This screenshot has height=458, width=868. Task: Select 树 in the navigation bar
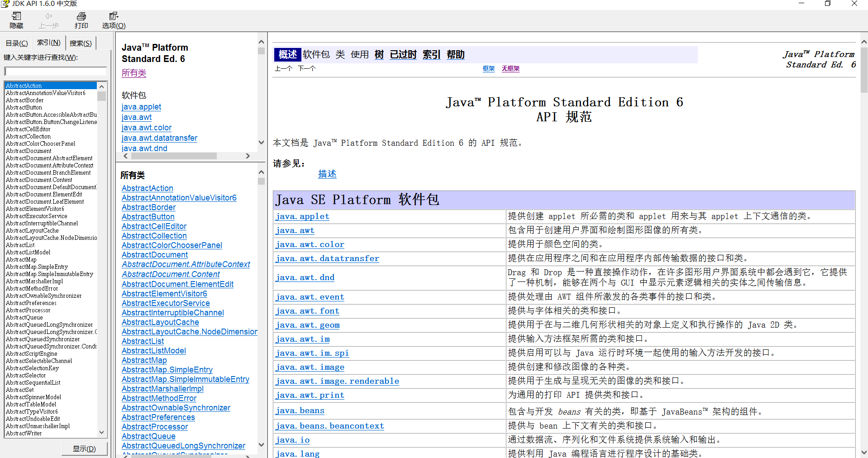[x=379, y=55]
